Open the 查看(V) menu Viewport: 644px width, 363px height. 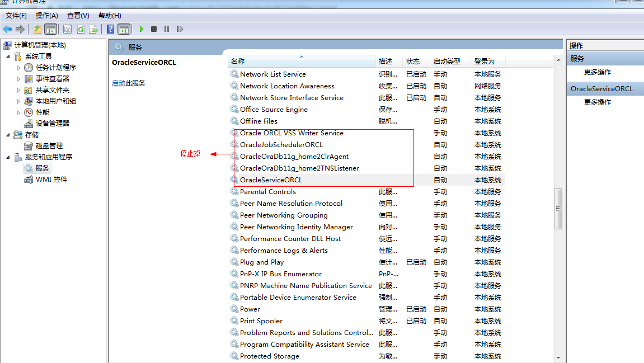pyautogui.click(x=78, y=16)
